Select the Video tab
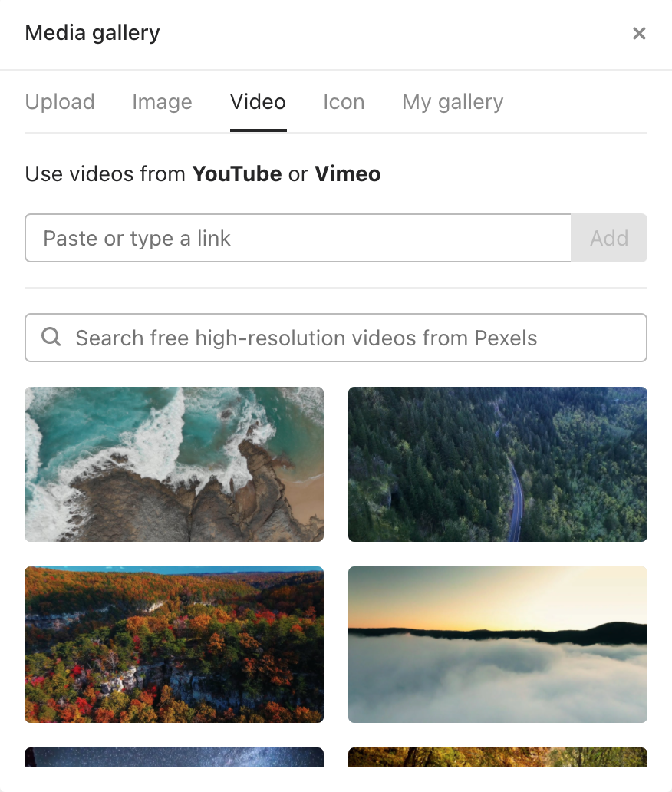 click(258, 102)
